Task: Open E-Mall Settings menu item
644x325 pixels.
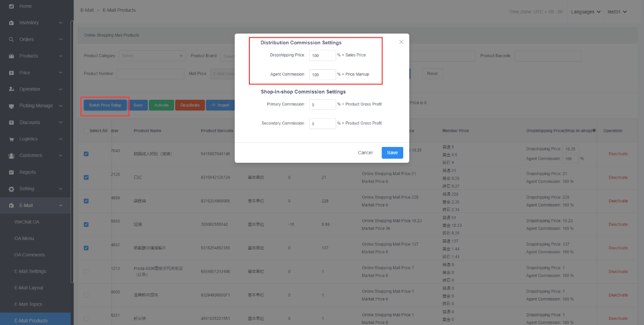Action: pyautogui.click(x=30, y=271)
